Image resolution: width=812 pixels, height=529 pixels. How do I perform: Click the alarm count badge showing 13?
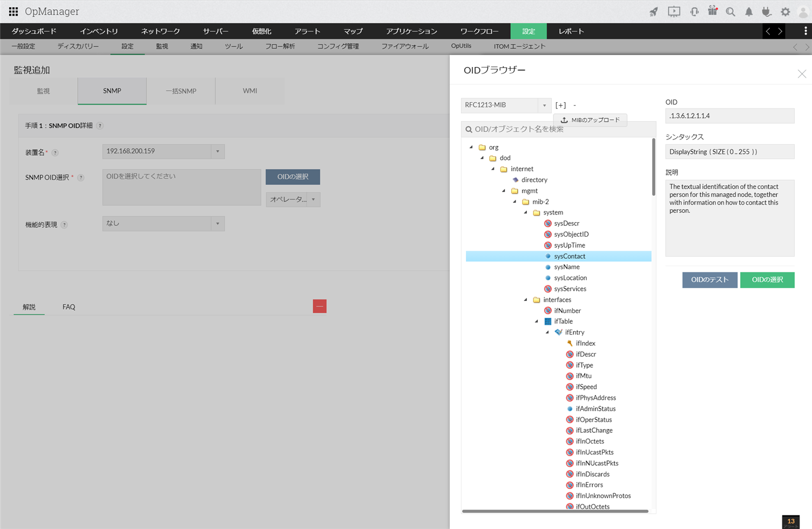(x=791, y=522)
